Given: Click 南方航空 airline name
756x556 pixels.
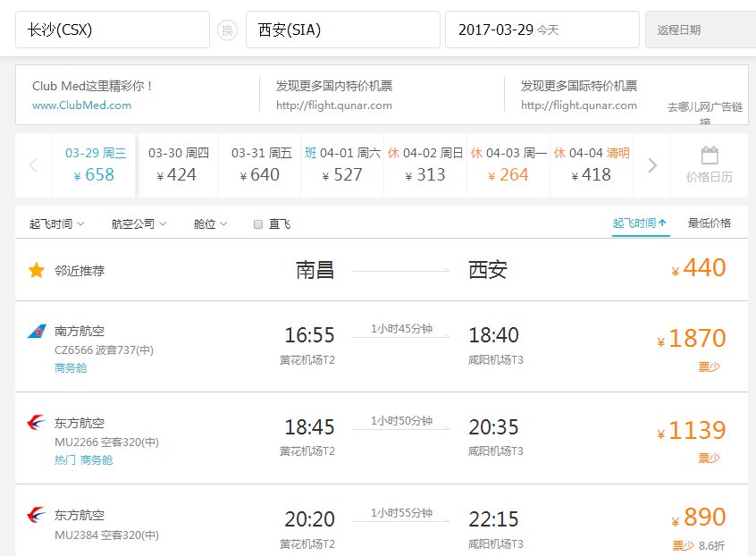Looking at the screenshot, I should coord(80,332).
